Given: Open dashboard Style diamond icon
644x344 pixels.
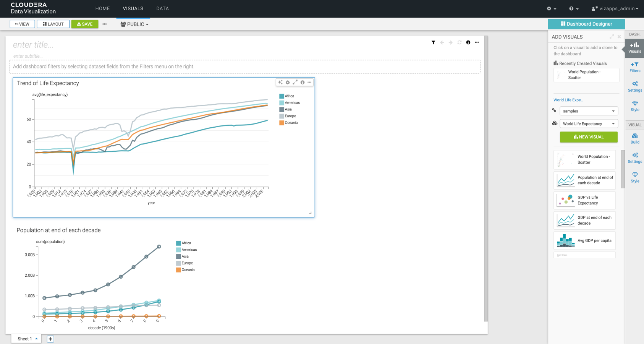Looking at the screenshot, I should pyautogui.click(x=634, y=106).
